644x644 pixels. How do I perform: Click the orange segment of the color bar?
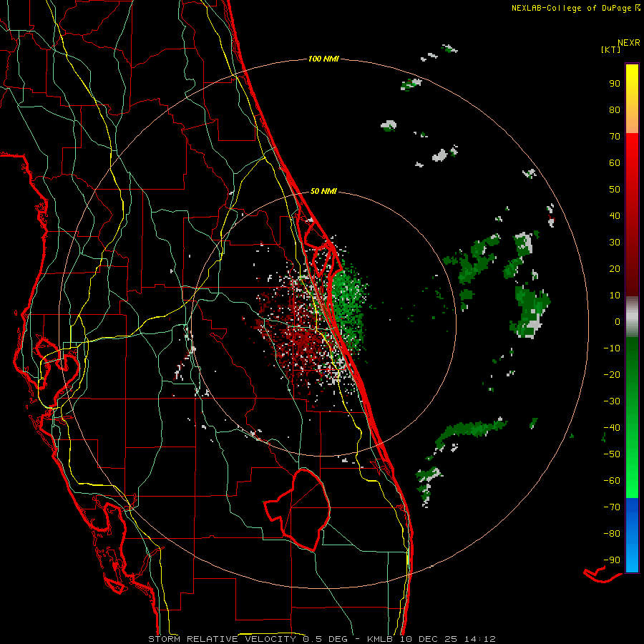tap(632, 123)
